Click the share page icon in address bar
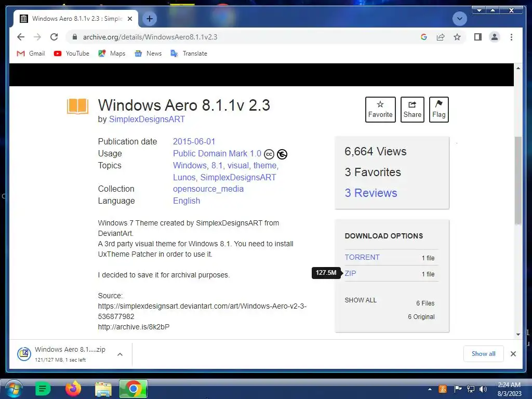This screenshot has height=399, width=532. pyautogui.click(x=441, y=37)
